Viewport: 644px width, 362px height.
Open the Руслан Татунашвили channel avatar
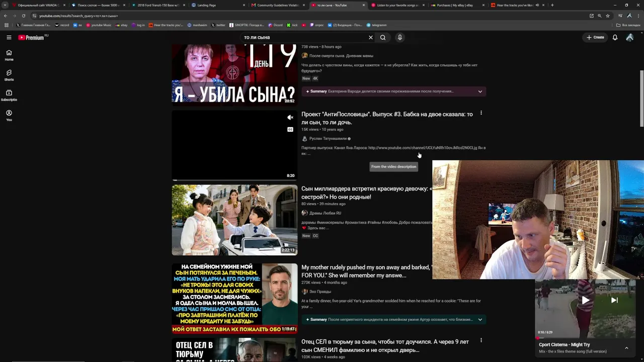point(304,139)
